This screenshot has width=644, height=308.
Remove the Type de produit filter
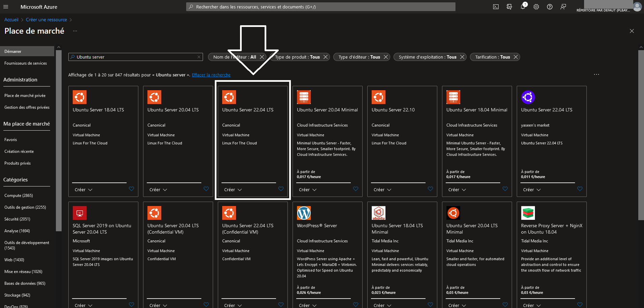tap(326, 57)
